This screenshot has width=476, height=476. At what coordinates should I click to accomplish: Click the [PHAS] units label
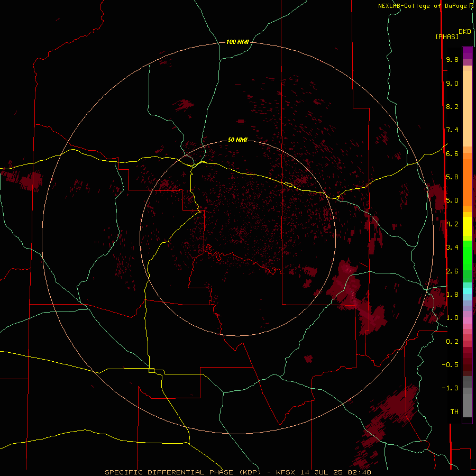pyautogui.click(x=447, y=36)
